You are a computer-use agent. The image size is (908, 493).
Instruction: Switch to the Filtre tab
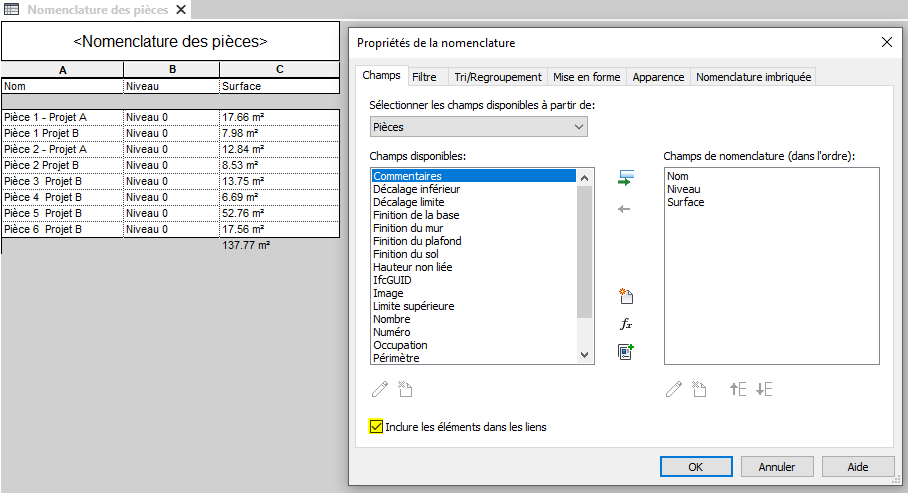point(424,77)
